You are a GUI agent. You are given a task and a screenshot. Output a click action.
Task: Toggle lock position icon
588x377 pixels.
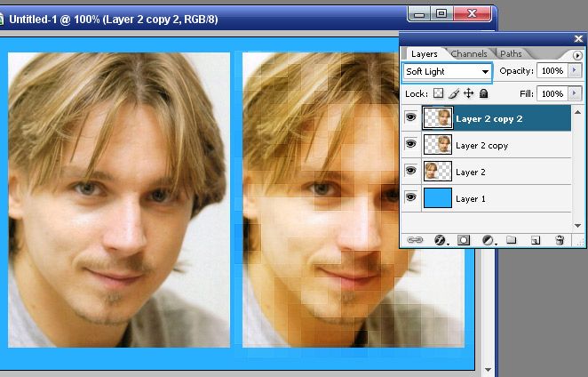coord(469,93)
